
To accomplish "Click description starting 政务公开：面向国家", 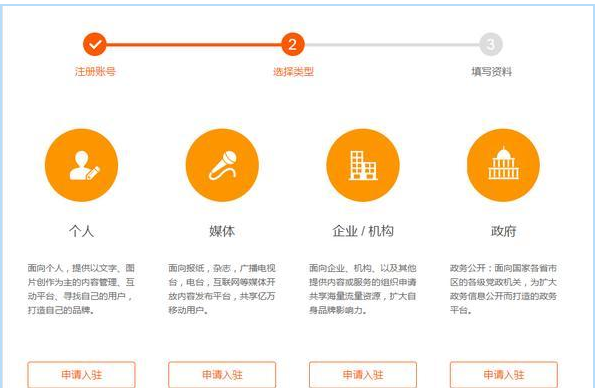I will [503, 289].
